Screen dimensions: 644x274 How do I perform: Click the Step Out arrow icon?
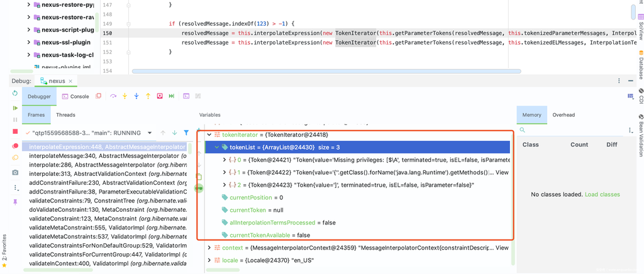[148, 96]
